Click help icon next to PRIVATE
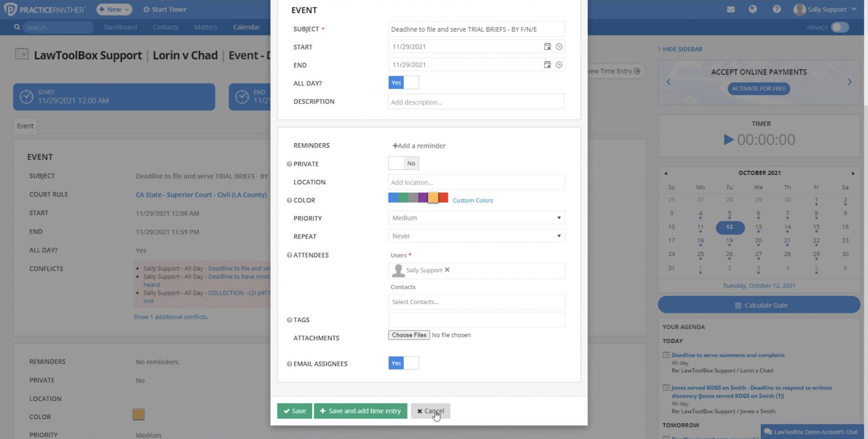The width and height of the screenshot is (868, 439). tap(289, 164)
